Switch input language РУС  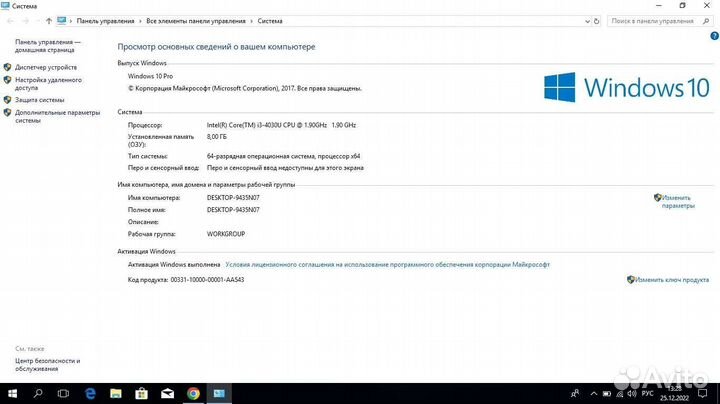[x=647, y=394]
